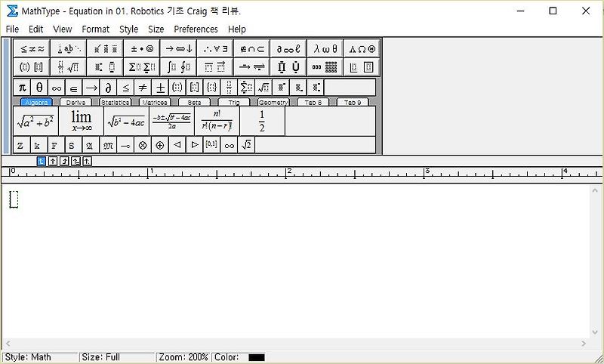Viewport: 604px width, 364px height.
Task: Click the Zoom: 200% status field
Action: tap(183, 357)
